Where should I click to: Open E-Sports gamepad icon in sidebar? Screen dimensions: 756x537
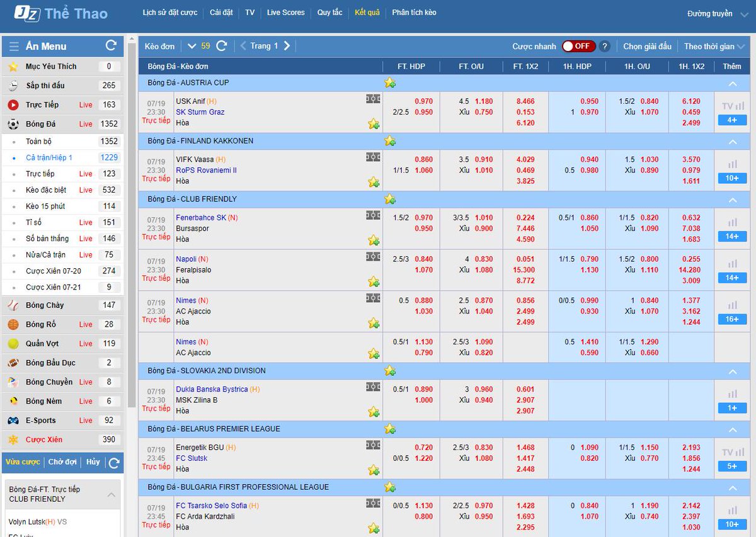(x=13, y=421)
